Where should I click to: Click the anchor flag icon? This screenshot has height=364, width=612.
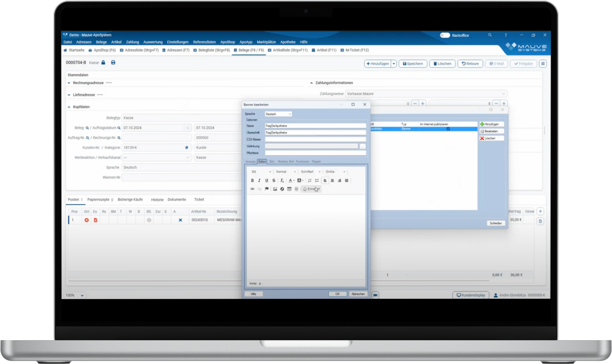pos(267,189)
